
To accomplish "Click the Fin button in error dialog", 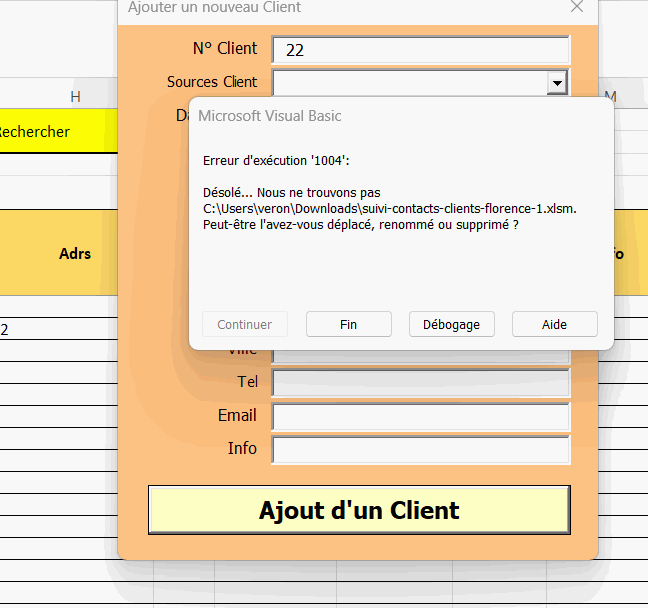I will pyautogui.click(x=348, y=324).
